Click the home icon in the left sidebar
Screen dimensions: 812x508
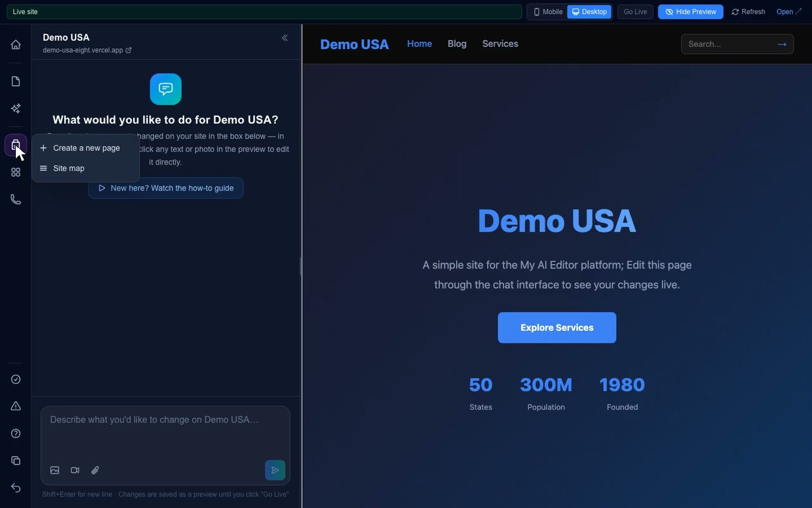(16, 44)
